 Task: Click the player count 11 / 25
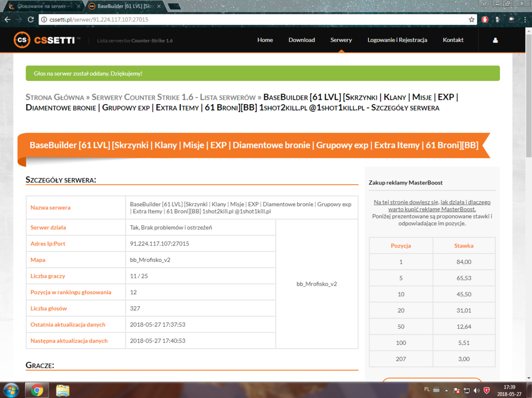139,276
